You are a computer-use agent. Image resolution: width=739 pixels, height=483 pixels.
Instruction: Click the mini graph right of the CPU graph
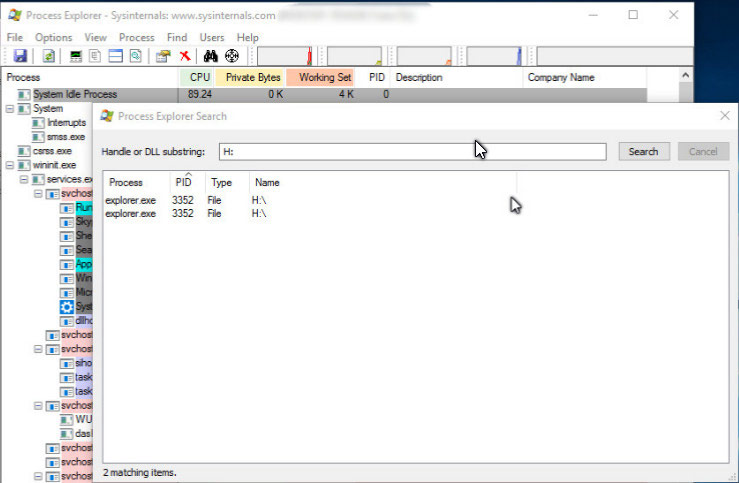(354, 56)
